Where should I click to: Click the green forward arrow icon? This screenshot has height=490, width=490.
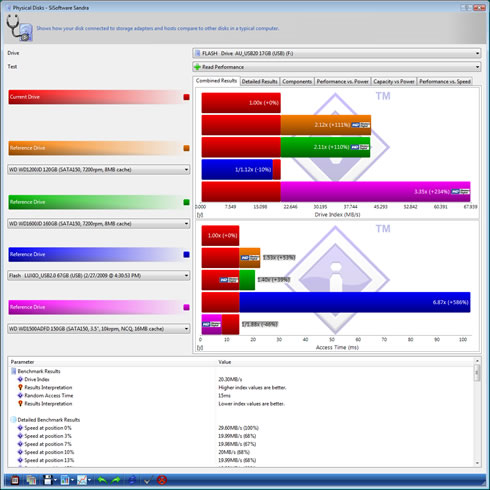click(116, 480)
